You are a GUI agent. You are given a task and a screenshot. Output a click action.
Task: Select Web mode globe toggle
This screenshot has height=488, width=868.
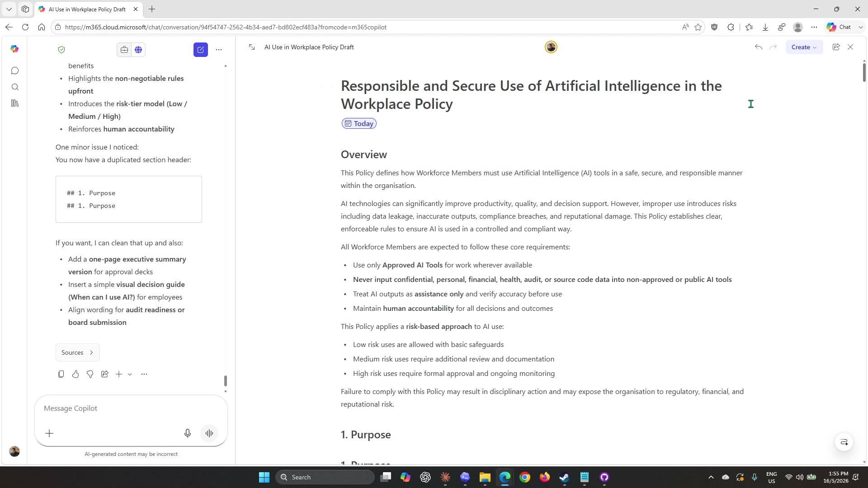click(138, 50)
